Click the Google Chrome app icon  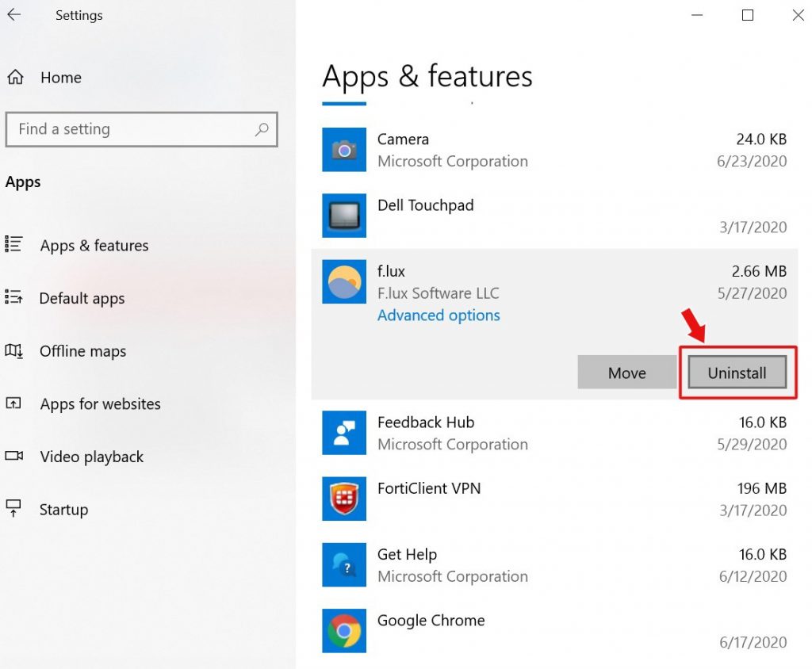(344, 631)
